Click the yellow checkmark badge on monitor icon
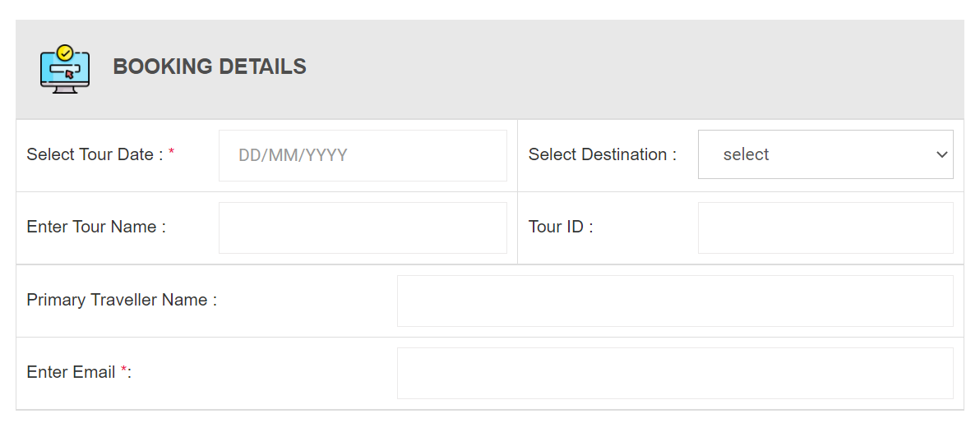This screenshot has height=432, width=980. point(65,53)
